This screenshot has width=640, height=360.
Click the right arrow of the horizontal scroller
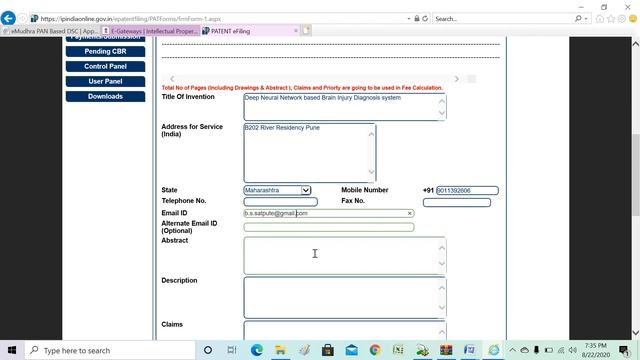click(x=456, y=79)
